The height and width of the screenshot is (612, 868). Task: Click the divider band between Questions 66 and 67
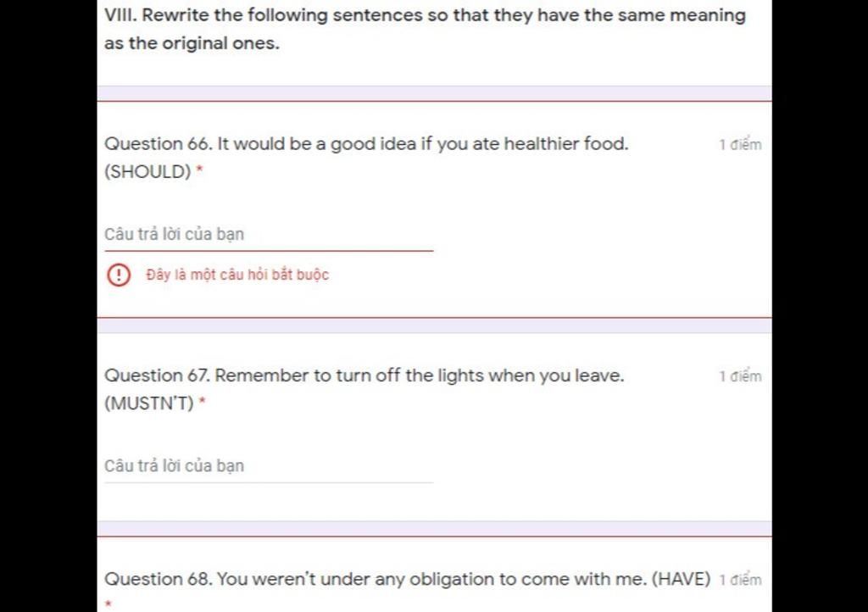435,325
